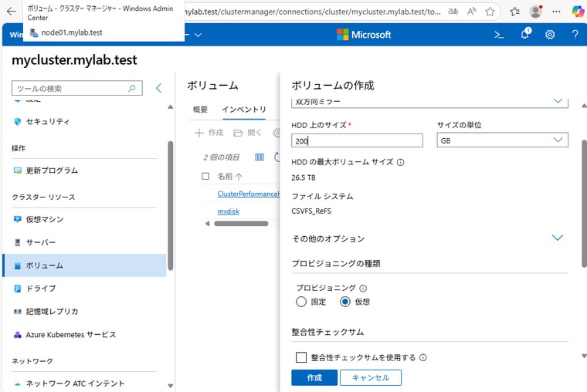Tick the select-all checkbox in 名前 header

click(x=205, y=176)
